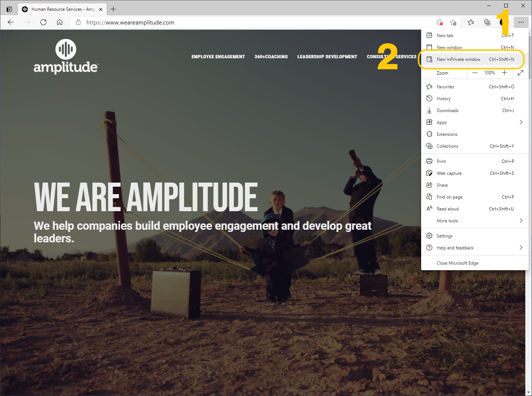Start Read aloud from the menu
The height and width of the screenshot is (396, 532).
point(475,209)
